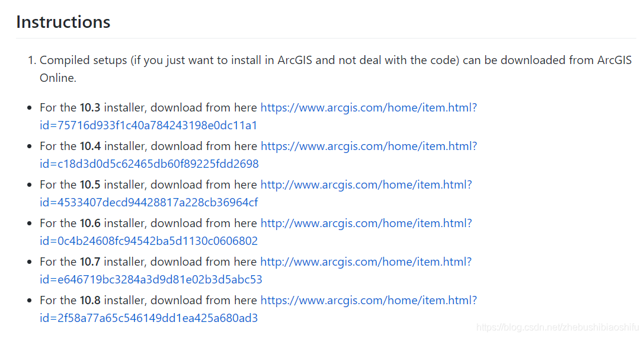Screen dimensions: 644x338
Task: Visit the 10.6 installer download URL
Action: pyautogui.click(x=366, y=224)
